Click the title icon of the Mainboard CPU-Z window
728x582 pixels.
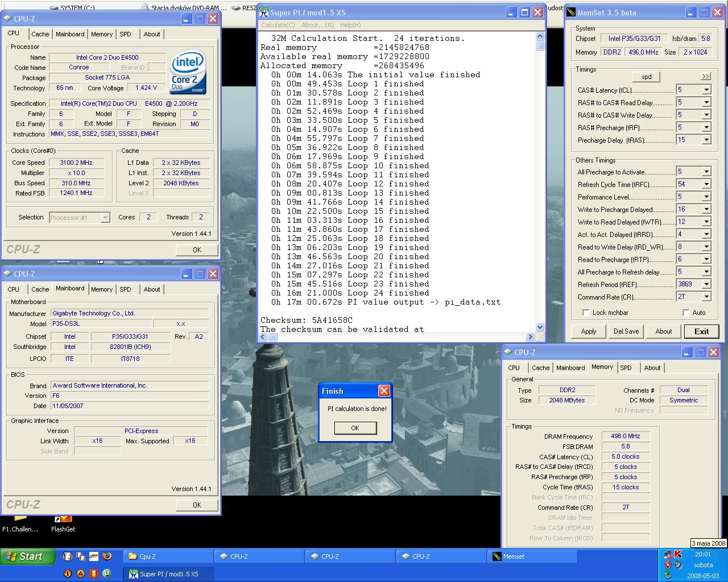point(8,274)
